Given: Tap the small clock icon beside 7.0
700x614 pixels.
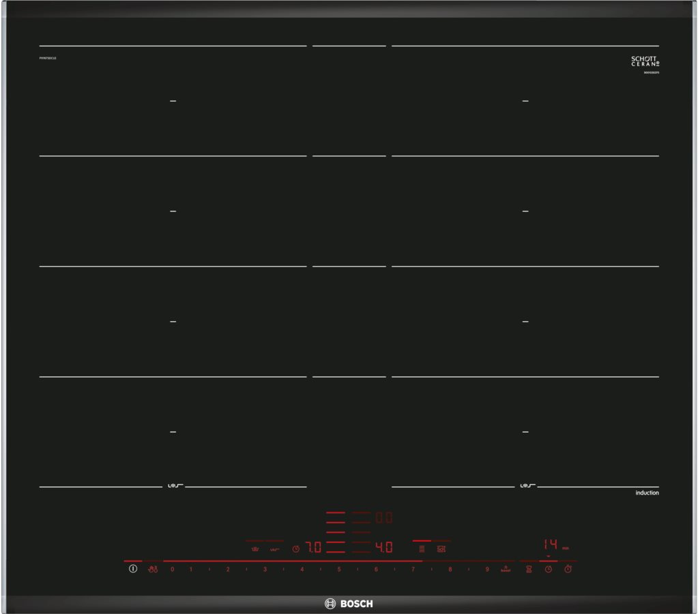Looking at the screenshot, I should [295, 548].
